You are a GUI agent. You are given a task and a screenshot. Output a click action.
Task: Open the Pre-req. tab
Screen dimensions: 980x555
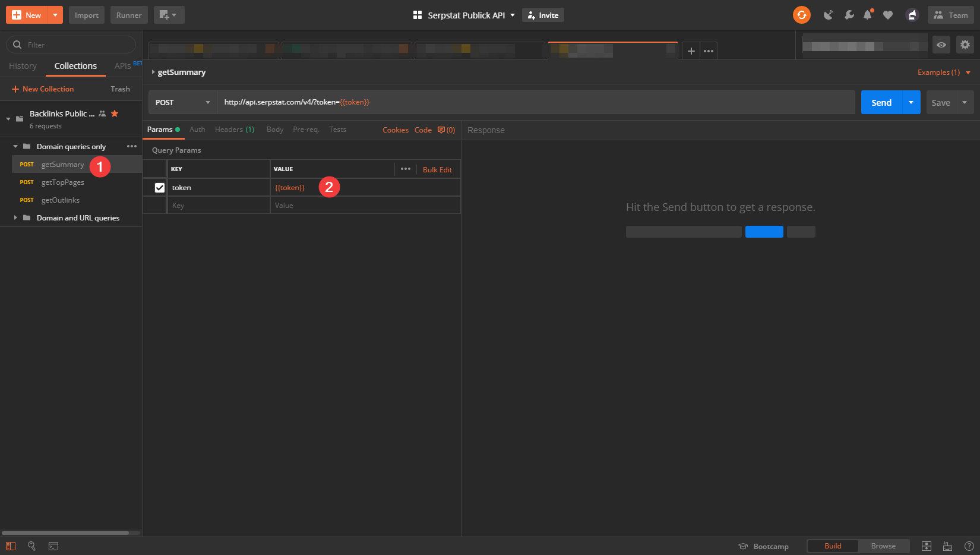tap(306, 130)
